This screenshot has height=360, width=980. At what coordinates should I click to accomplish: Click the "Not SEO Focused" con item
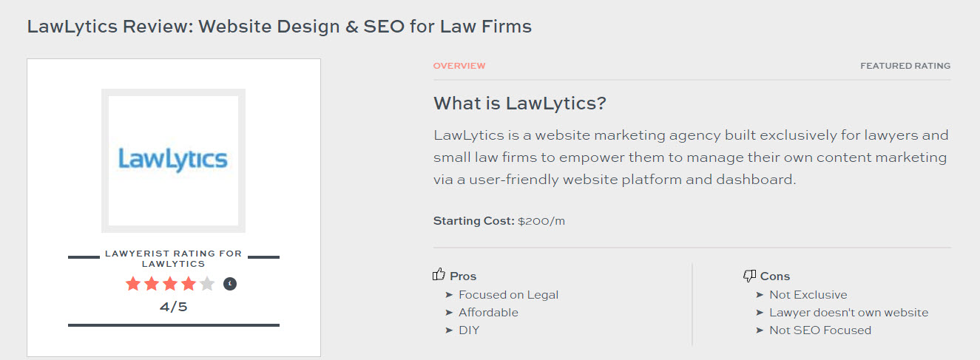coord(820,330)
